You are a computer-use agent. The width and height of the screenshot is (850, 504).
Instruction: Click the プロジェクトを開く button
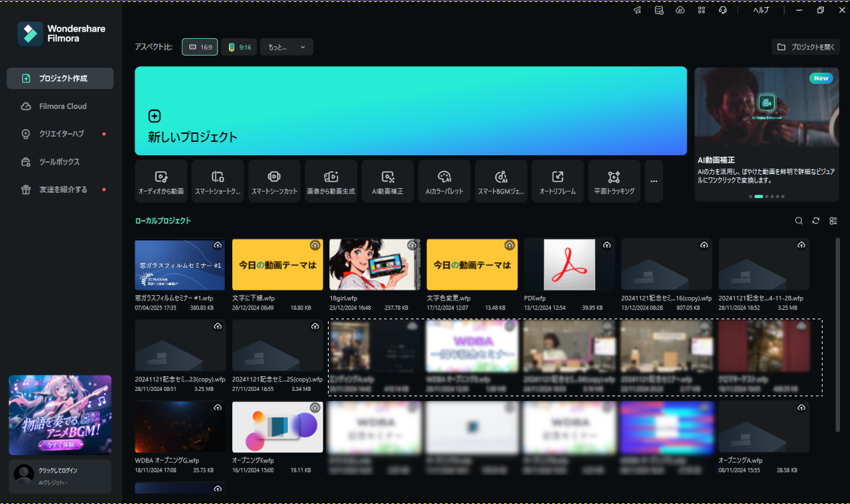point(805,47)
